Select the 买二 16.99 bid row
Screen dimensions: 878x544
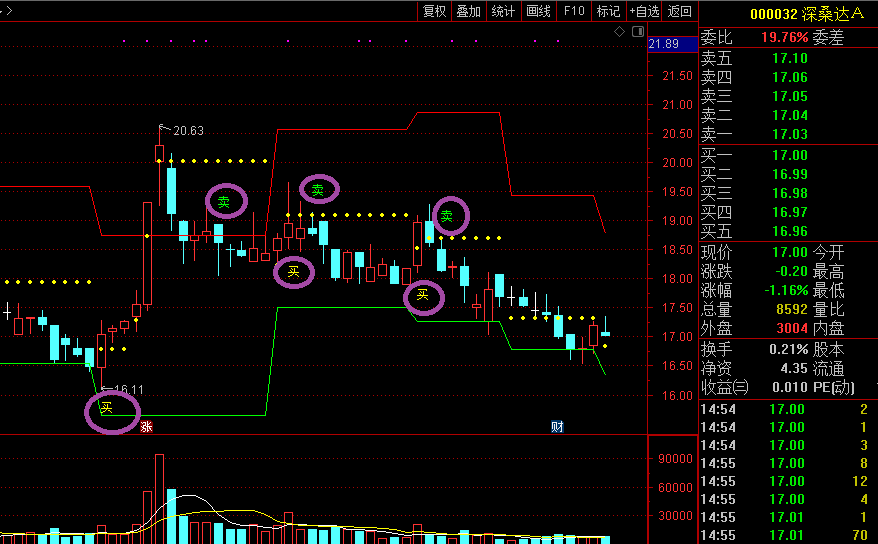pos(754,174)
